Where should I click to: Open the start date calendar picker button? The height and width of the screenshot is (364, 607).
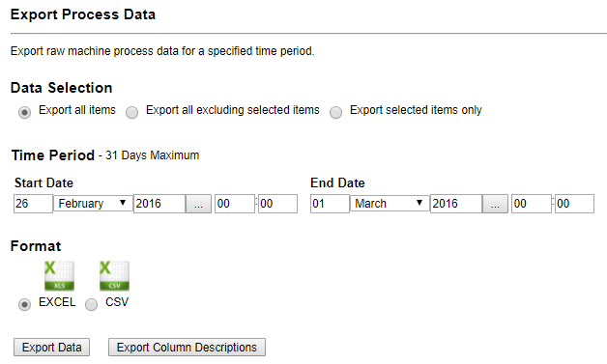198,204
